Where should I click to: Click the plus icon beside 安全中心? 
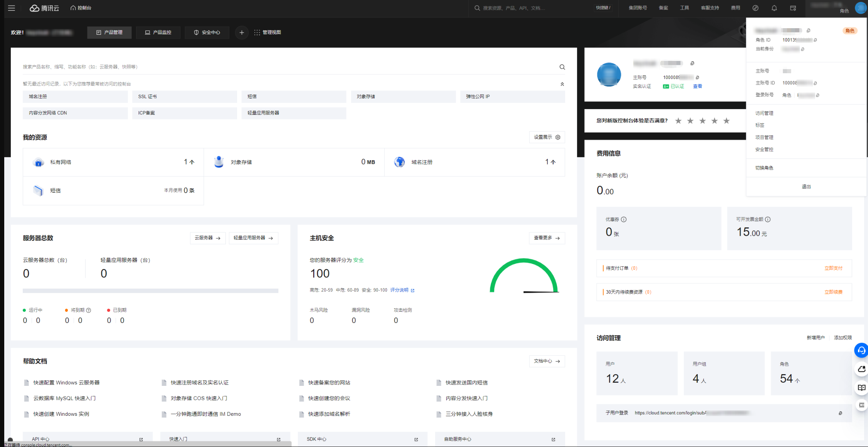[242, 33]
